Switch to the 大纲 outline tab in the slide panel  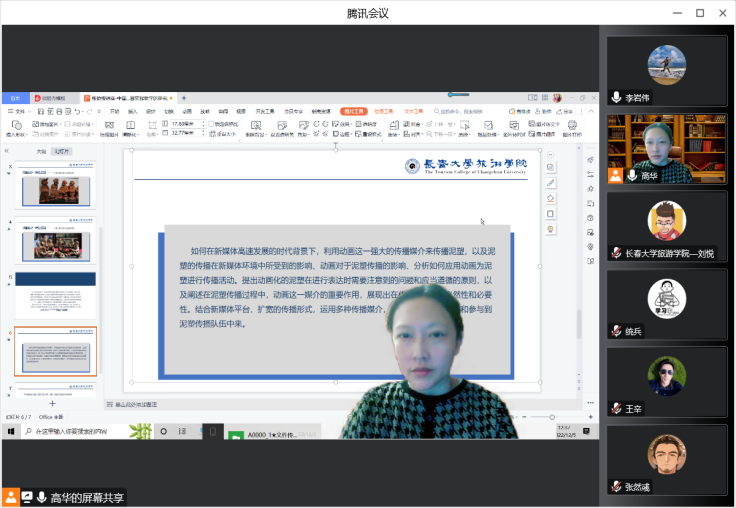point(41,151)
